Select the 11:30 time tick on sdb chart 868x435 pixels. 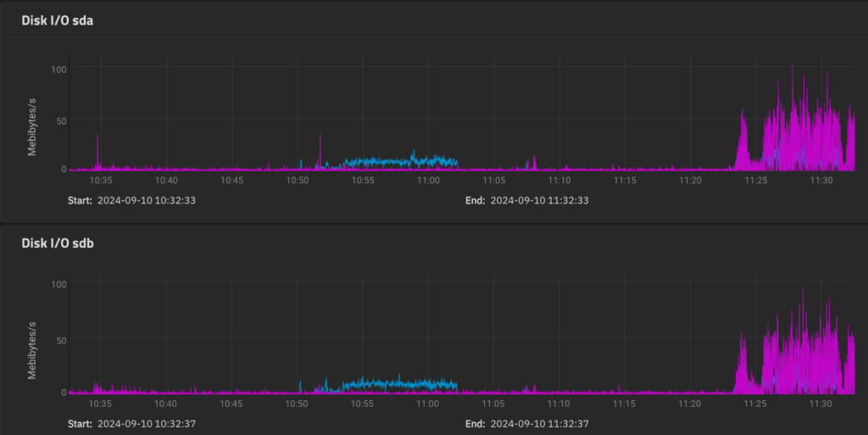[821, 404]
